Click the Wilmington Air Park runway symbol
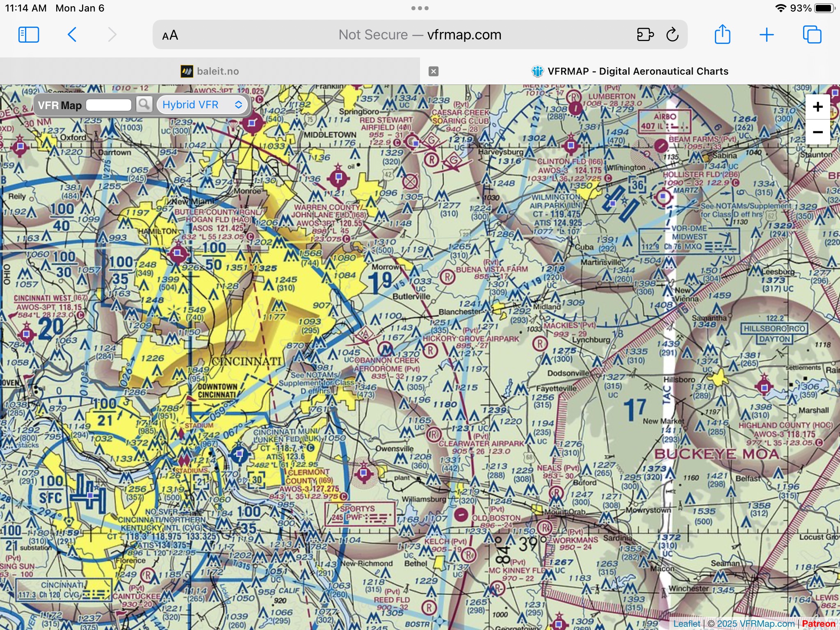840x630 pixels. click(x=621, y=203)
